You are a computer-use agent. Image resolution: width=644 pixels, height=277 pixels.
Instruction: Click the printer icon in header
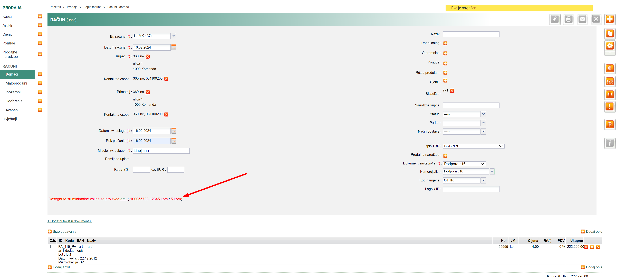pyautogui.click(x=568, y=19)
